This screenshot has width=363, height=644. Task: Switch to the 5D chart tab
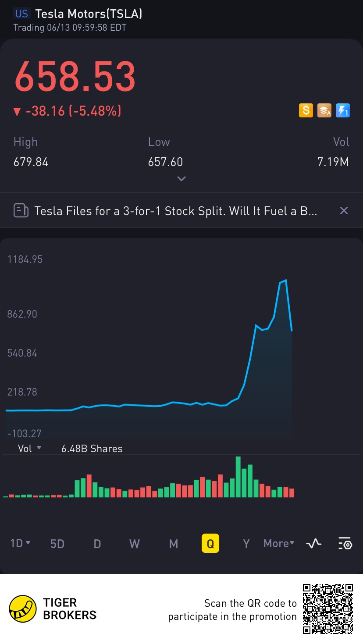[57, 544]
